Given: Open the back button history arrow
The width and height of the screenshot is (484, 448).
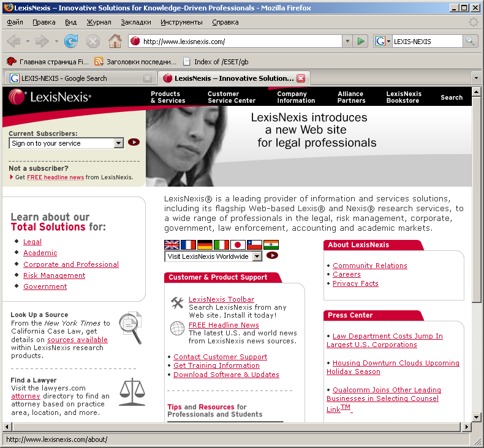Looking at the screenshot, I should [x=28, y=42].
